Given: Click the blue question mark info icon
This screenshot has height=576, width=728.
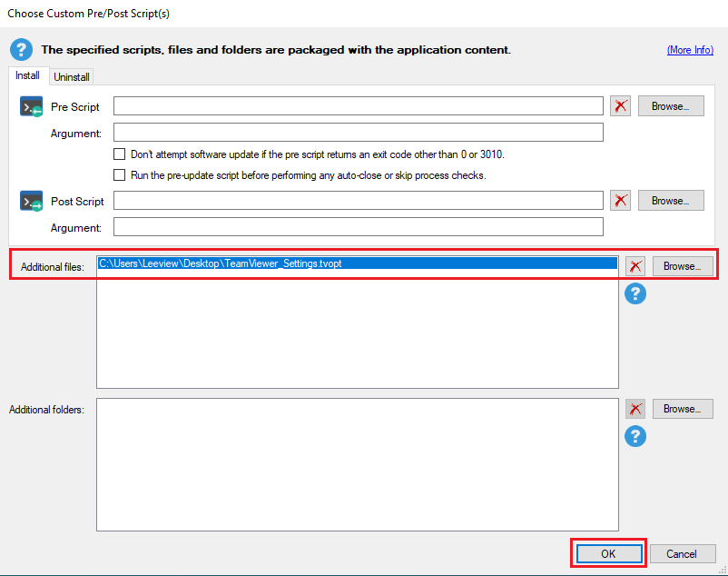Looking at the screenshot, I should pos(22,50).
